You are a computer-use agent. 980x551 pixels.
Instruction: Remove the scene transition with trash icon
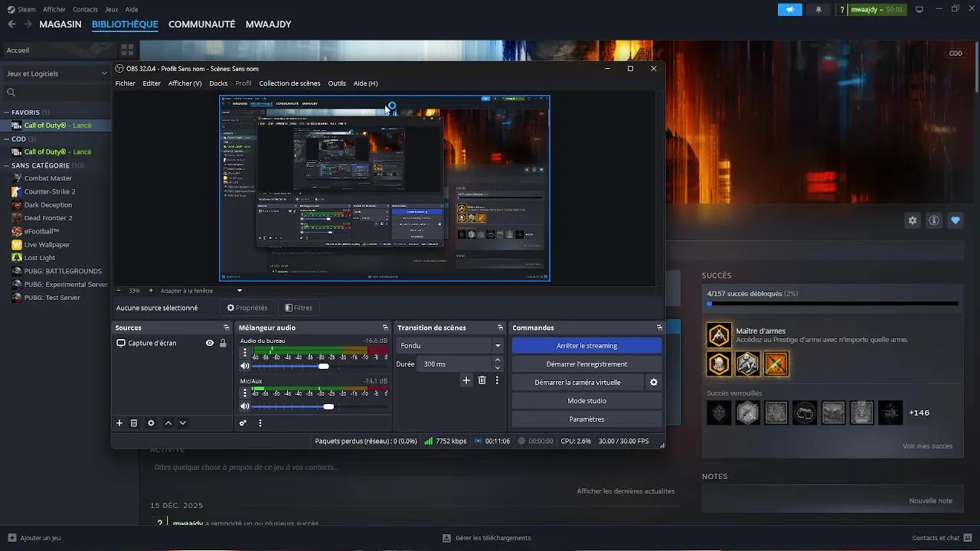pos(482,380)
